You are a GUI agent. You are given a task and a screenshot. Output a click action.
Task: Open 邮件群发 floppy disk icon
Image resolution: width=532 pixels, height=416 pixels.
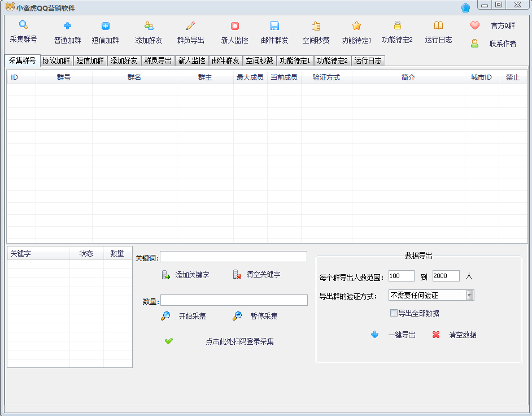point(274,26)
